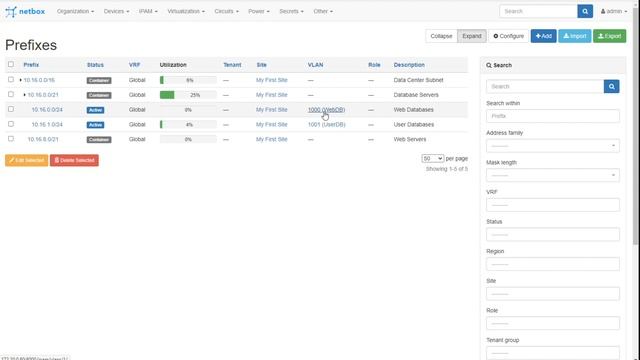Click the NetBox logo
640x360 pixels.
[x=25, y=11]
